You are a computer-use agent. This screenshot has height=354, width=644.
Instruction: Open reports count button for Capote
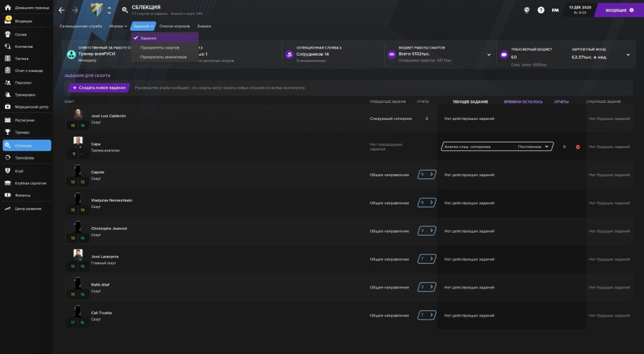pyautogui.click(x=427, y=173)
